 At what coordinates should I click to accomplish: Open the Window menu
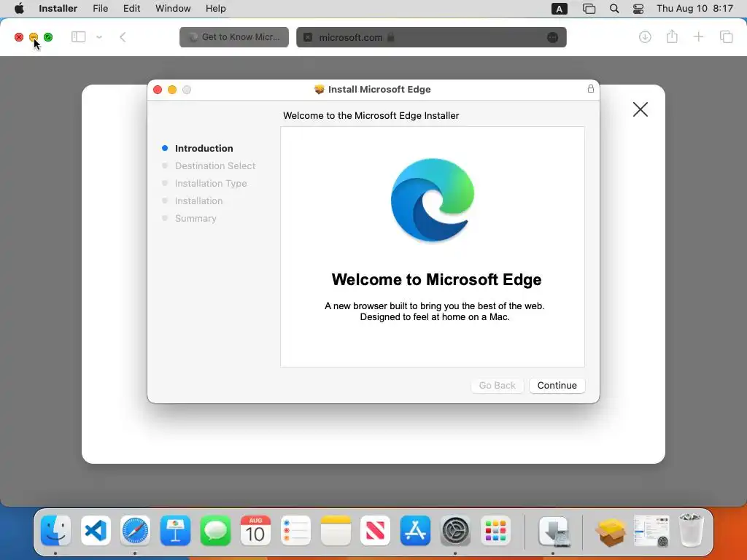point(173,9)
